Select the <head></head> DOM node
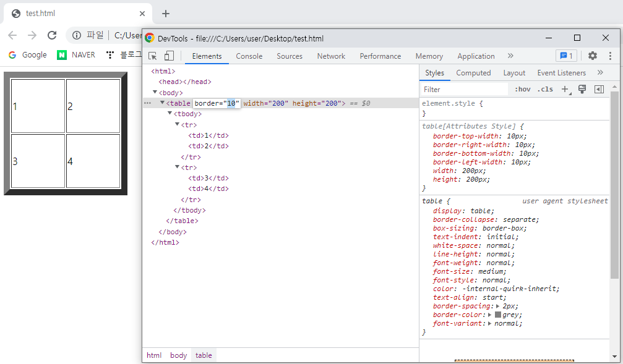 point(185,82)
